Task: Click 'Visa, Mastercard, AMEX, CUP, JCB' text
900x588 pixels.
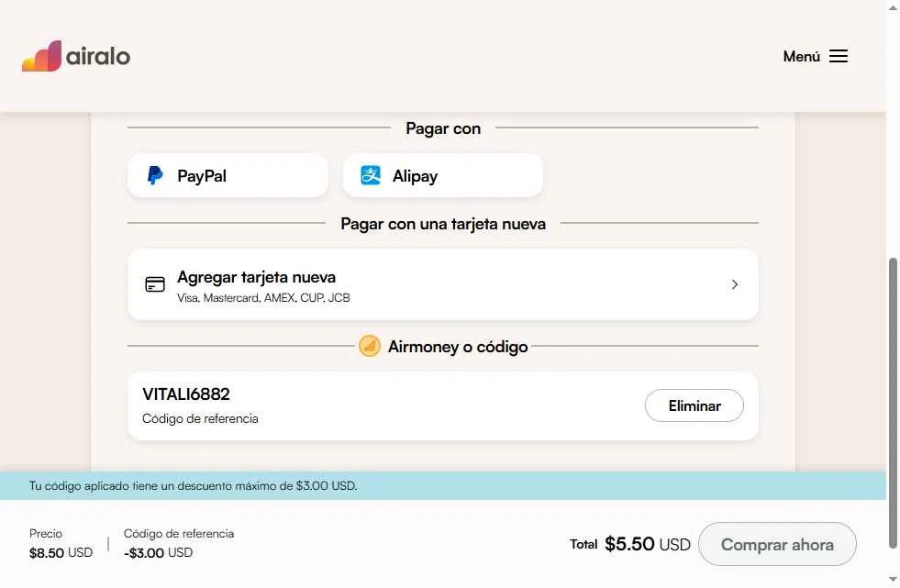Action: 263,298
